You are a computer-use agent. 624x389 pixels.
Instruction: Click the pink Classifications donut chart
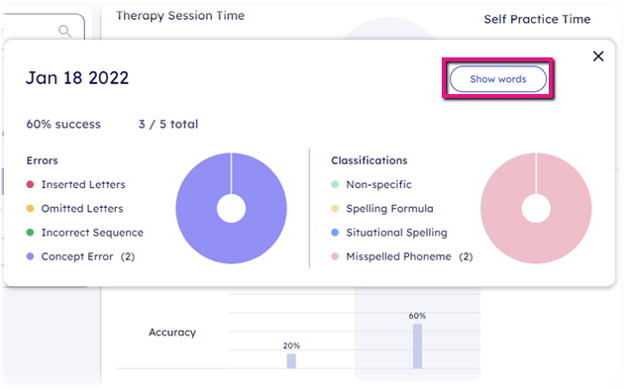(536, 208)
